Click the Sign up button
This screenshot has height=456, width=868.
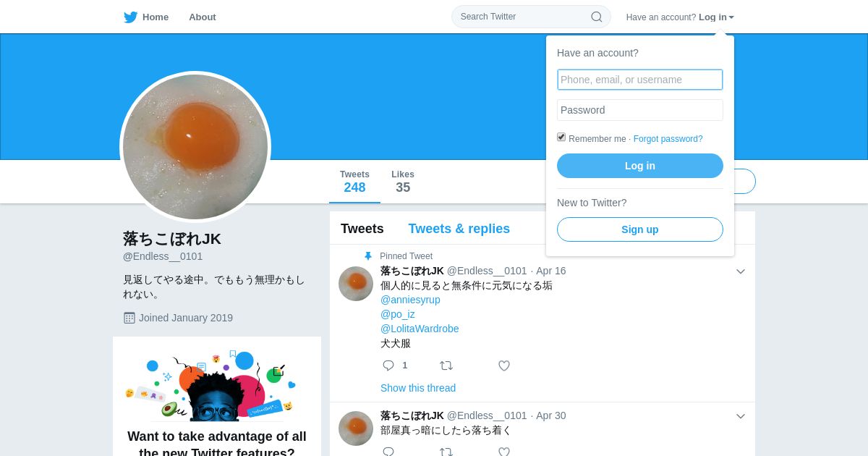click(640, 229)
